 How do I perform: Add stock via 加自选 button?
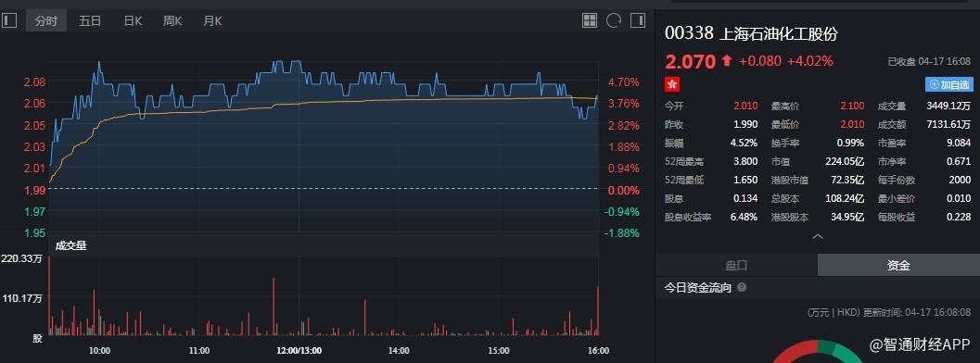pyautogui.click(x=949, y=84)
